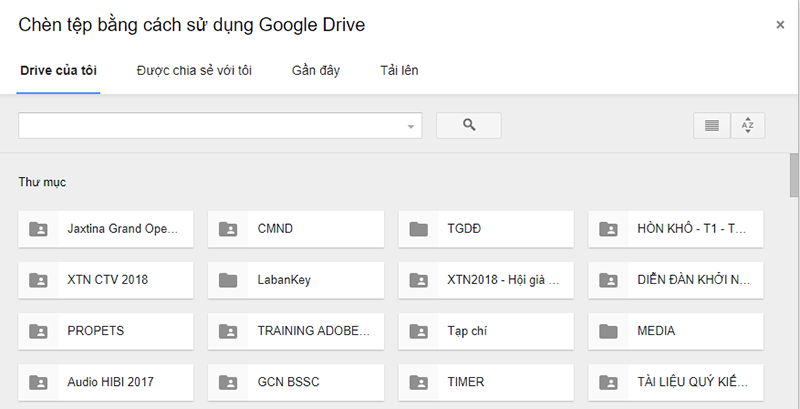Click shared folder icon of Tạp chí
This screenshot has width=800, height=409.
pyautogui.click(x=418, y=331)
